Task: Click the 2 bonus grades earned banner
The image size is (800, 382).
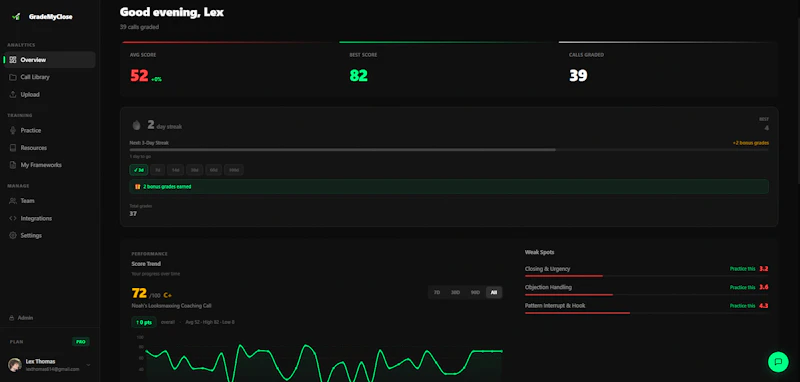Action: coord(449,187)
